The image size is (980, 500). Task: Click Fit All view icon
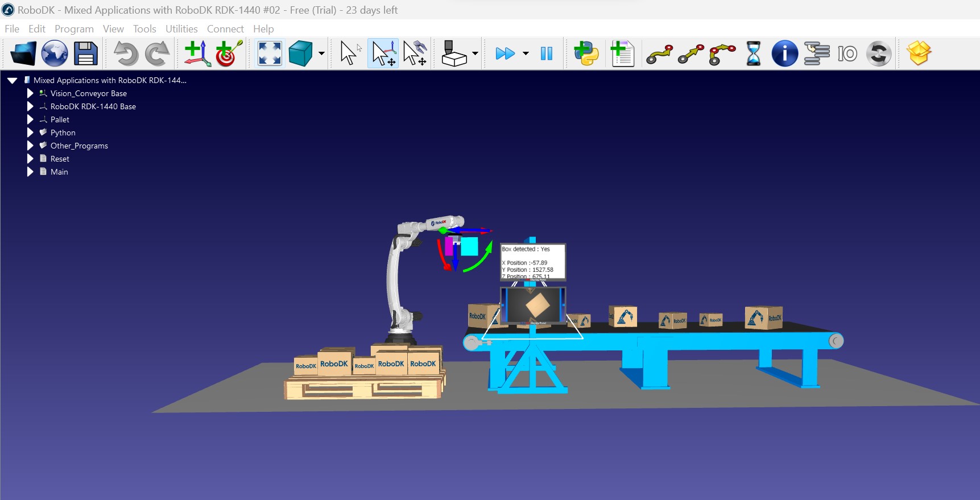click(270, 54)
